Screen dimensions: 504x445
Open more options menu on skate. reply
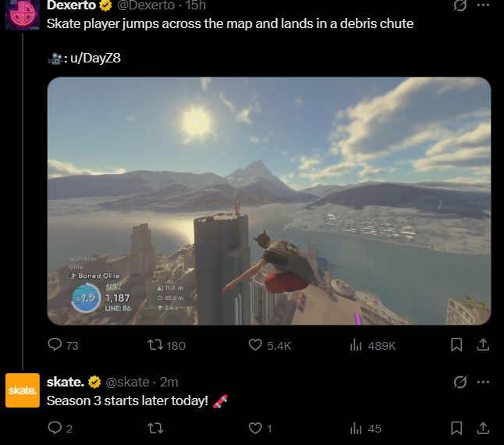click(483, 382)
